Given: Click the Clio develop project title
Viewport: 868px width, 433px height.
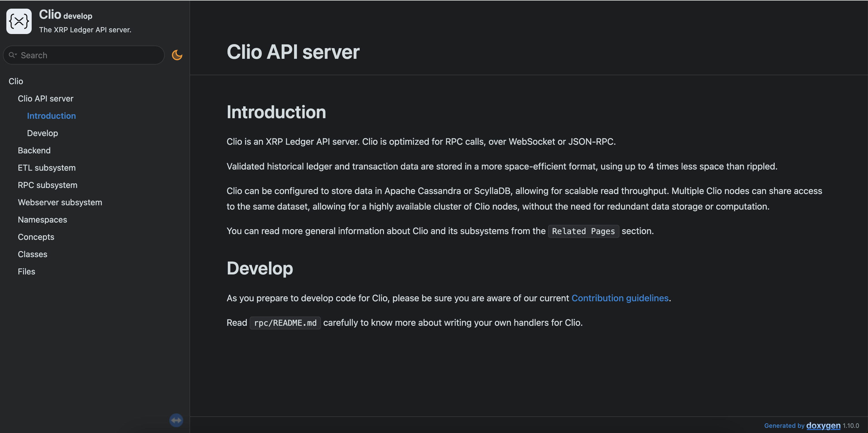Looking at the screenshot, I should (66, 15).
